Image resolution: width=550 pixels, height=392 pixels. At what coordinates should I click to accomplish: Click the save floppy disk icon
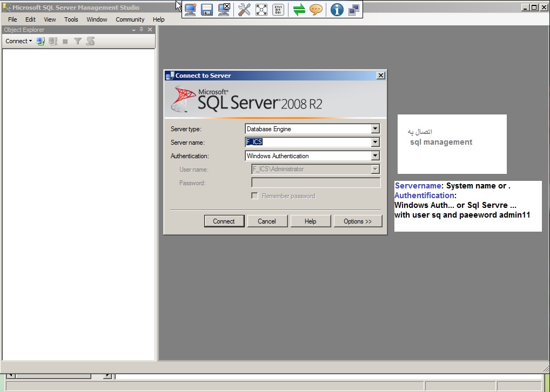[x=207, y=9]
